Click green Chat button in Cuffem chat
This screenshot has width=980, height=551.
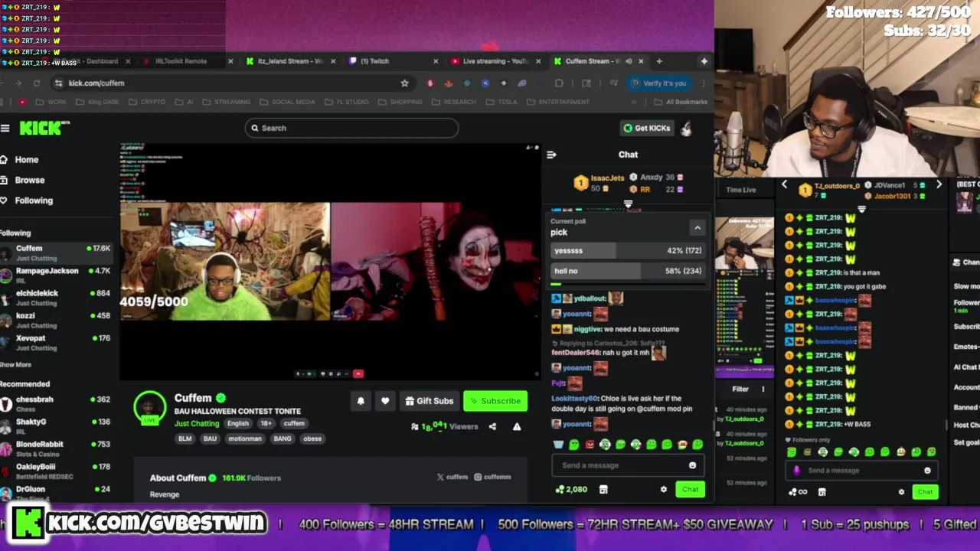tap(690, 490)
